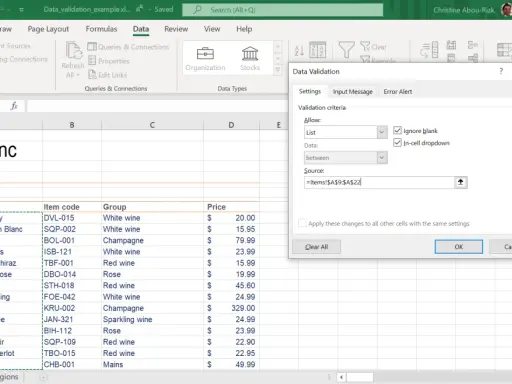Click the search magnifier icon

[198, 9]
